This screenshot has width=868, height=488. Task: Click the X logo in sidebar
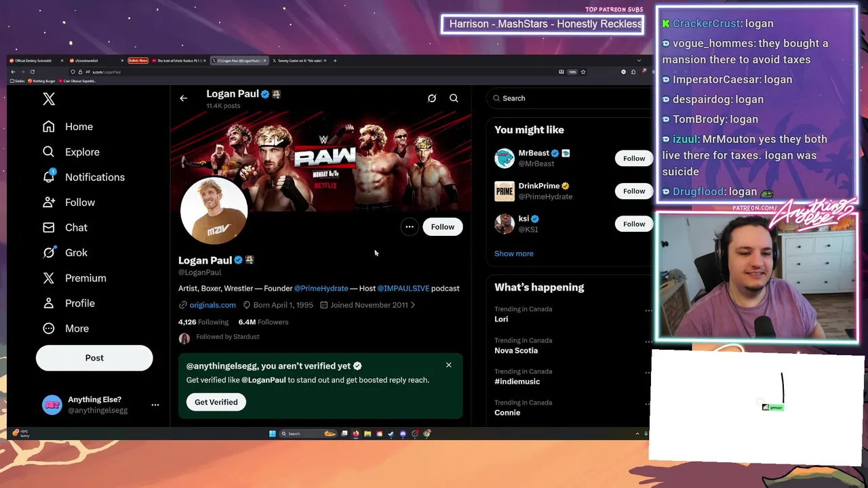click(49, 99)
